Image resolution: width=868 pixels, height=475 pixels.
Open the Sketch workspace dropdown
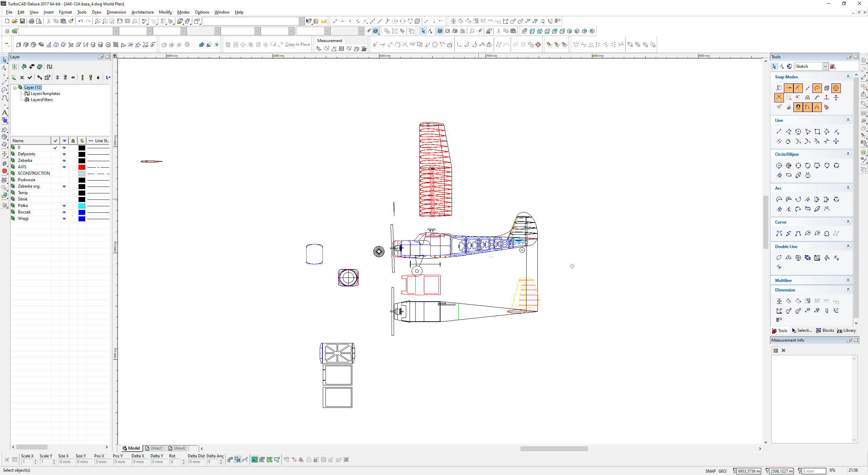[x=826, y=66]
